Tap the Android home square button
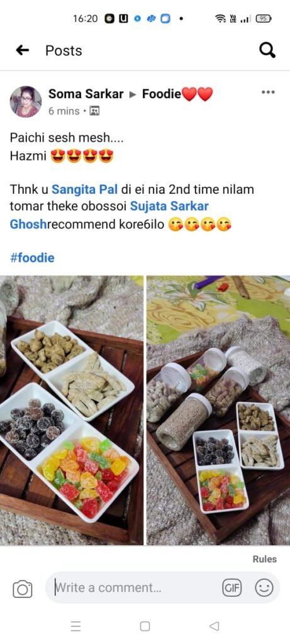This screenshot has height=644, width=290. coord(145,626)
